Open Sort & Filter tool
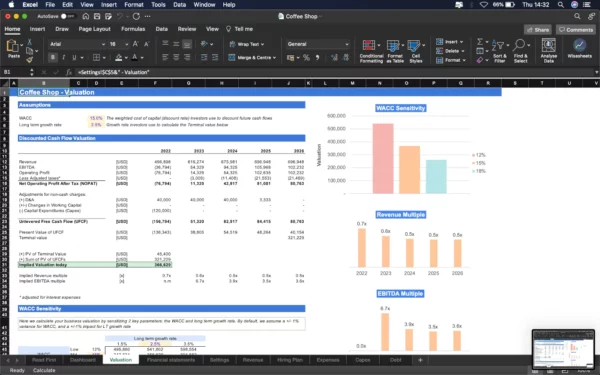The height and width of the screenshot is (375, 600). (499, 46)
